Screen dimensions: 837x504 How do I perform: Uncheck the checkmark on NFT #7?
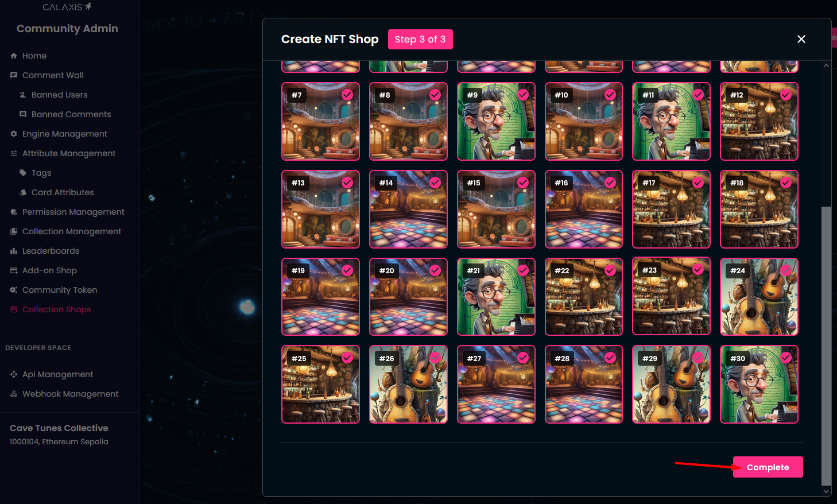point(347,95)
